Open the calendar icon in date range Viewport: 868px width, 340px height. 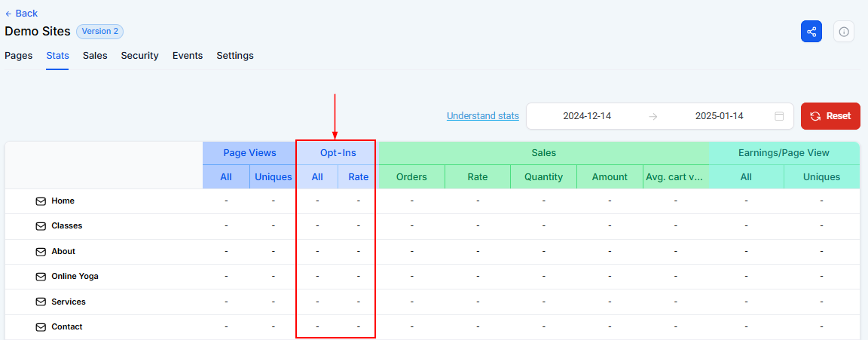[779, 116]
